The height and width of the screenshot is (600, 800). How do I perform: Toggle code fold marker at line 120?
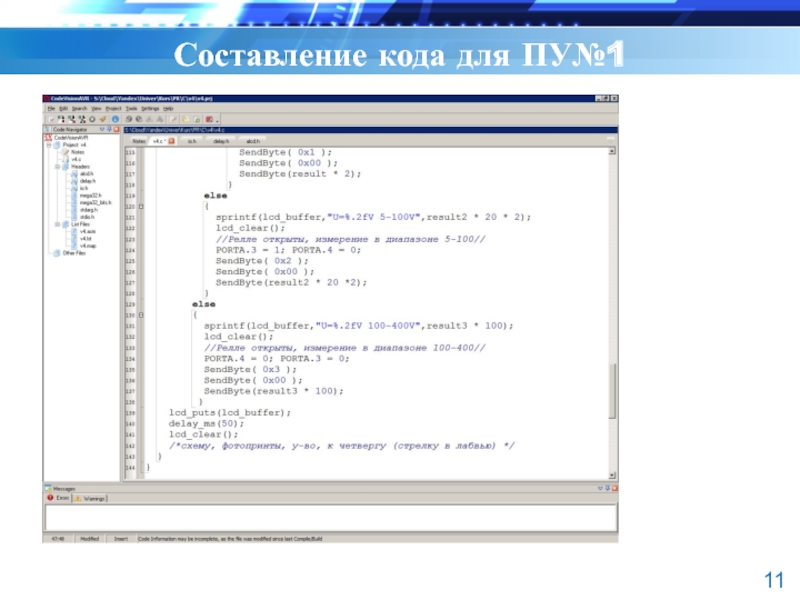click(x=141, y=207)
